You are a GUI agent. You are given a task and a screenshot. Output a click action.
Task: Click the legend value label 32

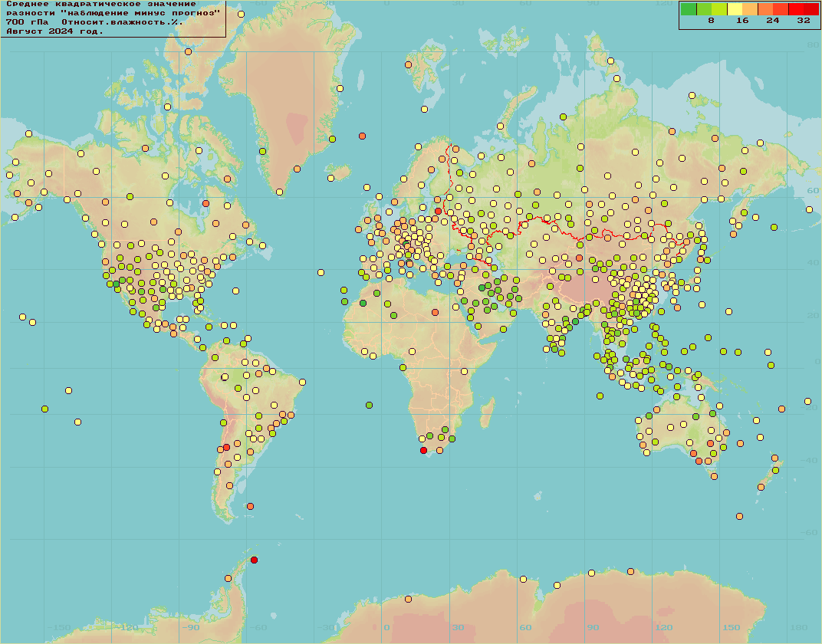pyautogui.click(x=803, y=21)
